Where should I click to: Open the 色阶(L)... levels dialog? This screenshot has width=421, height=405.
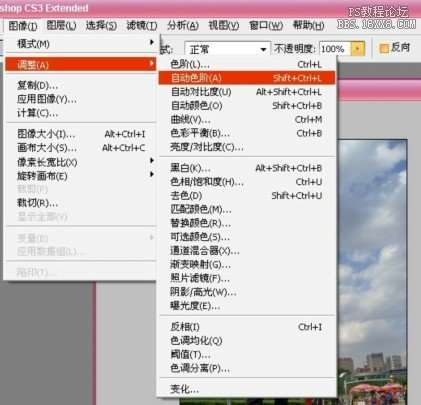[x=246, y=64]
